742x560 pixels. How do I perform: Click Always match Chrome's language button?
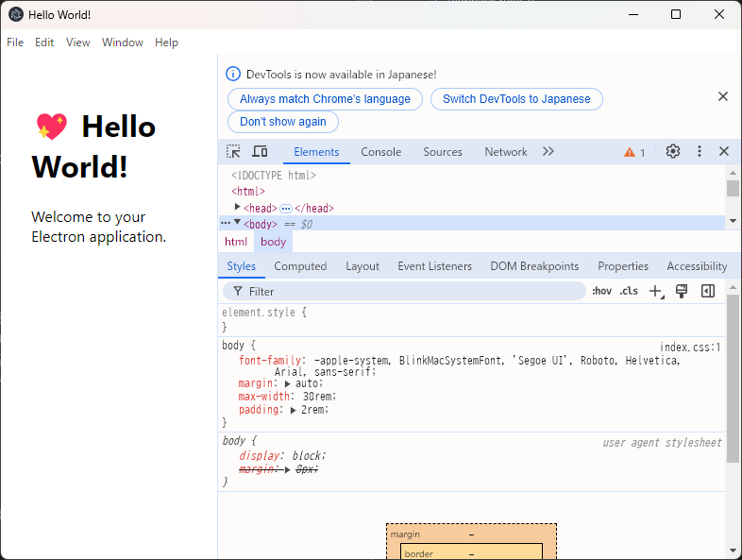pyautogui.click(x=325, y=99)
